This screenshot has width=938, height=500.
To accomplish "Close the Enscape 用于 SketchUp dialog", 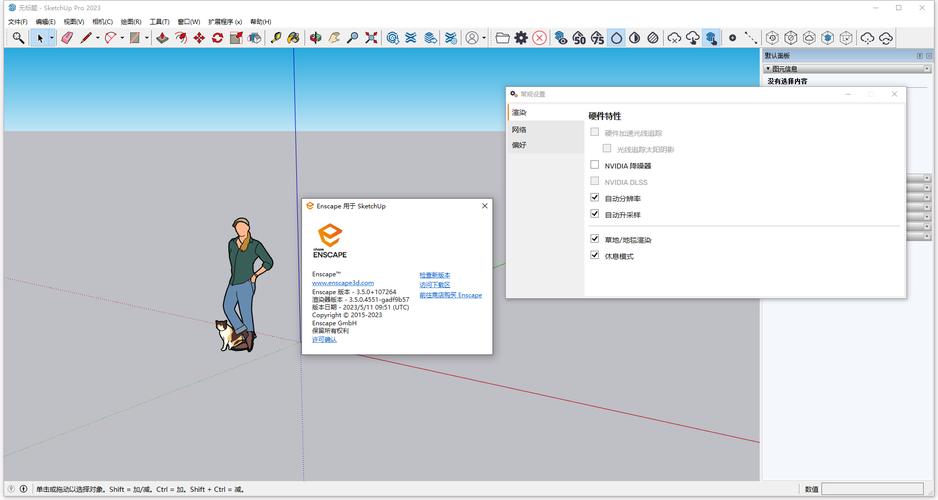I will pos(485,206).
